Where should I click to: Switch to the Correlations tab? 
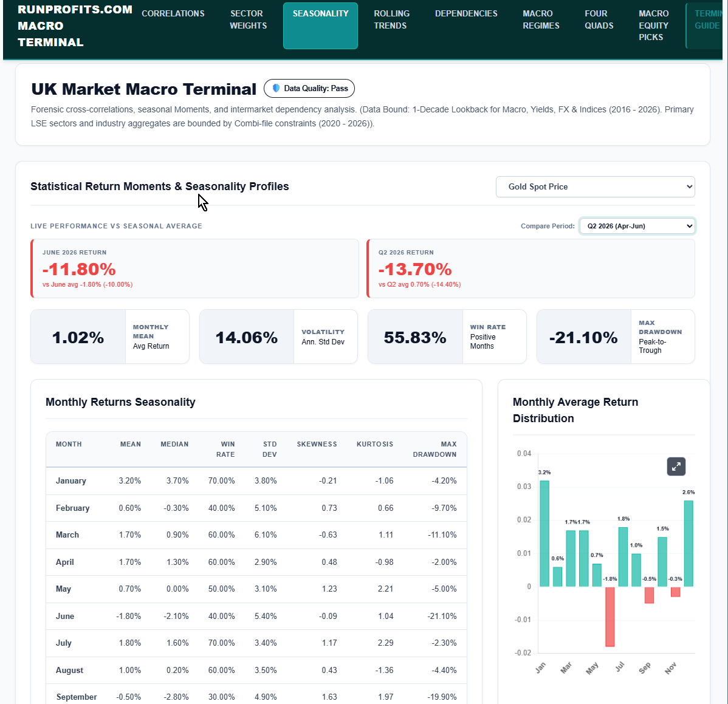173,13
